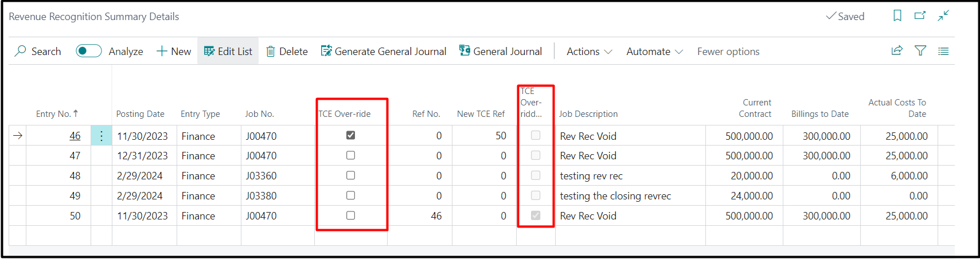Uncheck TCE Over-ride for entry 46
Image resolution: width=980 pixels, height=259 pixels.
point(351,135)
